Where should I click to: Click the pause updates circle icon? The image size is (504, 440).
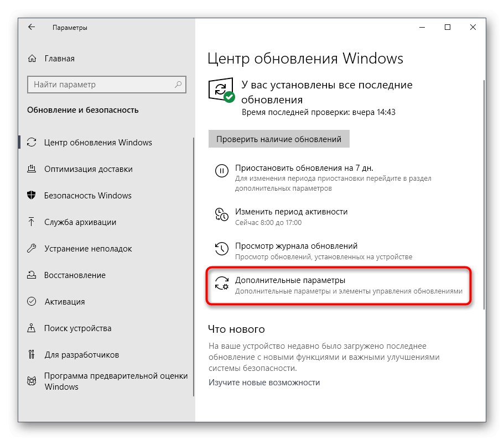click(221, 171)
